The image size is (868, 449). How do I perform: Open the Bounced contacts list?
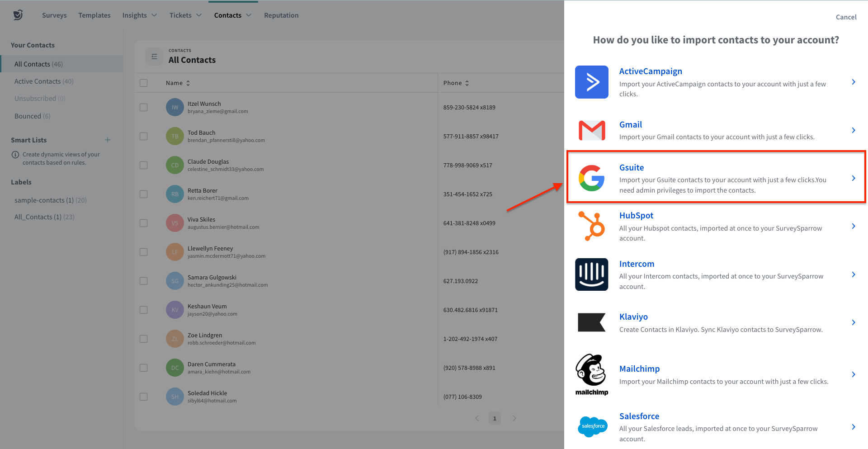point(32,116)
